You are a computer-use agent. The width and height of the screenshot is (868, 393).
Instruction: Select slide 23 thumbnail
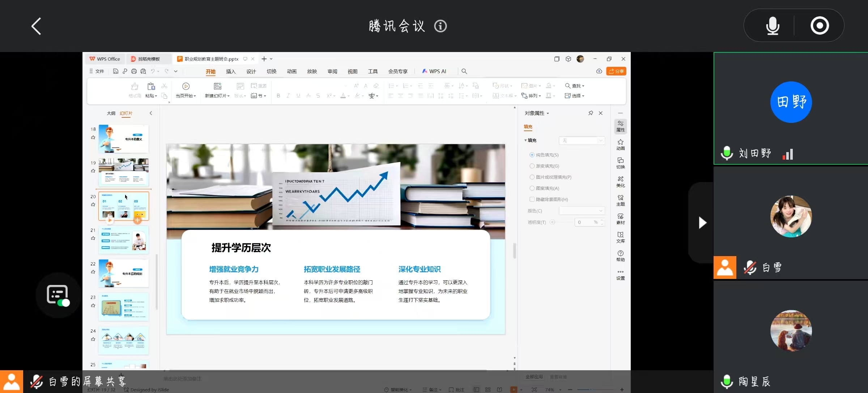pos(124,307)
